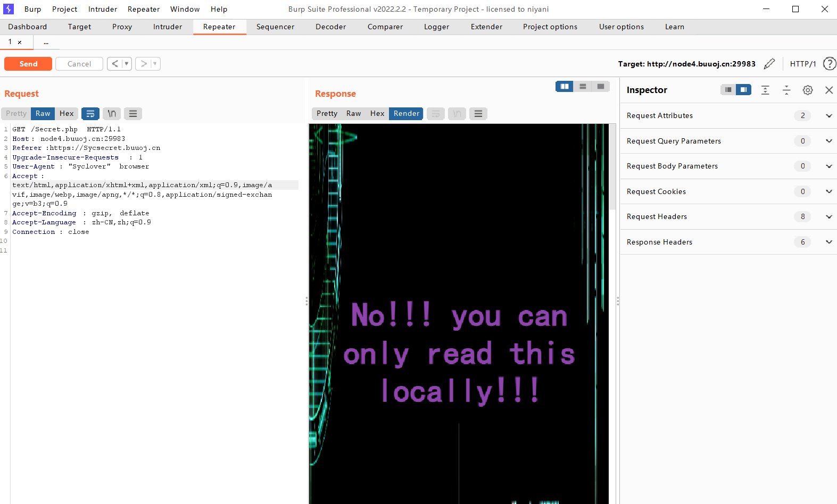Collapse all Inspector sections icon

tap(786, 90)
